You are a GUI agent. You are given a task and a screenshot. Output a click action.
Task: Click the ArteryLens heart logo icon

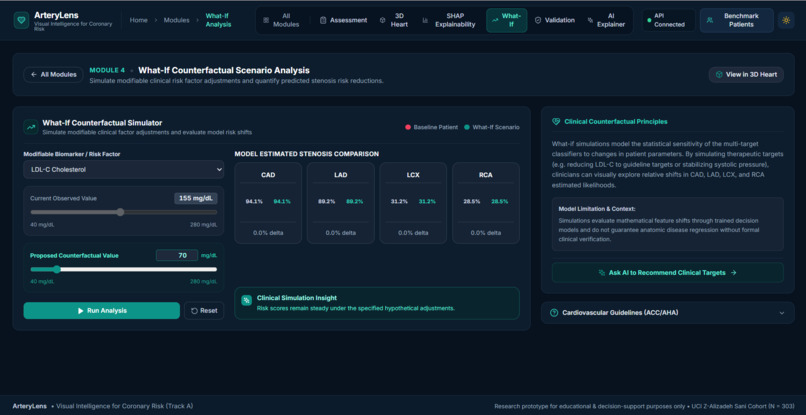pos(21,21)
